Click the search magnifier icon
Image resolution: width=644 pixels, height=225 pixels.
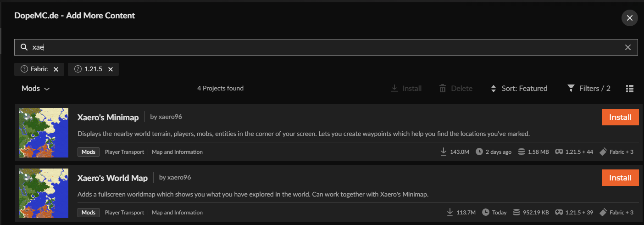point(24,47)
